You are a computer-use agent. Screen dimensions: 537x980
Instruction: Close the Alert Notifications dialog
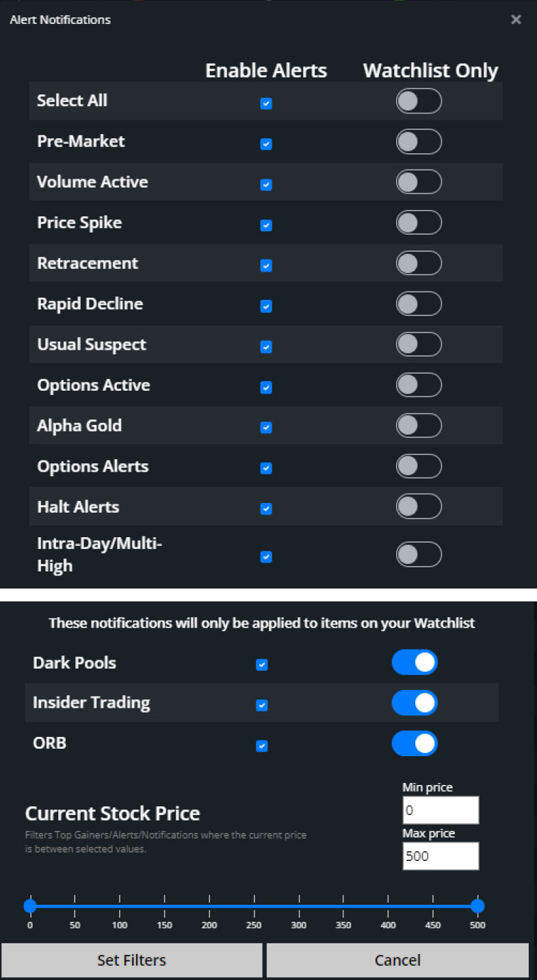pyautogui.click(x=516, y=19)
